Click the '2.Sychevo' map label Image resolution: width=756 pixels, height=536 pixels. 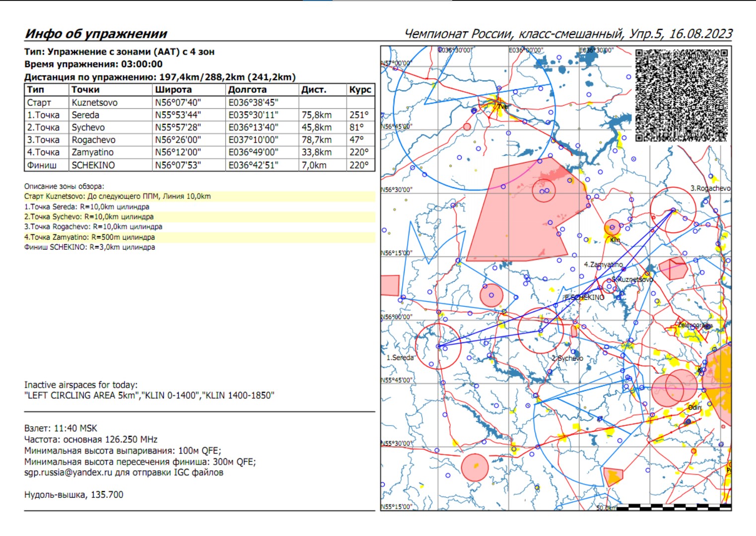[567, 358]
